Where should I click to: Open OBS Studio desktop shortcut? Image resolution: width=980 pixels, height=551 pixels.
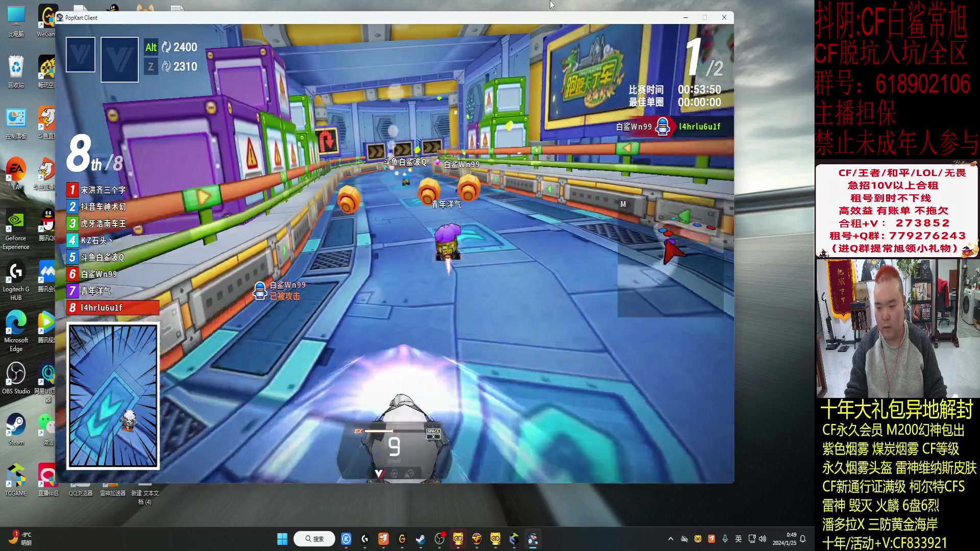pos(16,374)
